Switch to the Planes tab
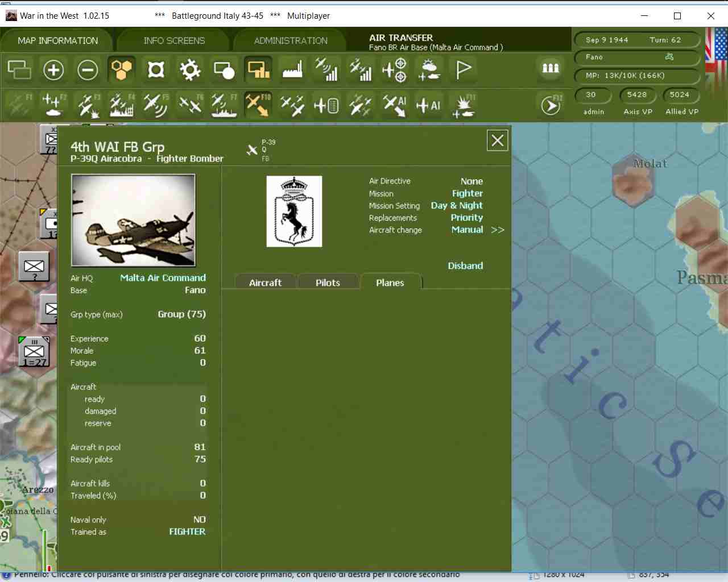The image size is (728, 582). [390, 282]
